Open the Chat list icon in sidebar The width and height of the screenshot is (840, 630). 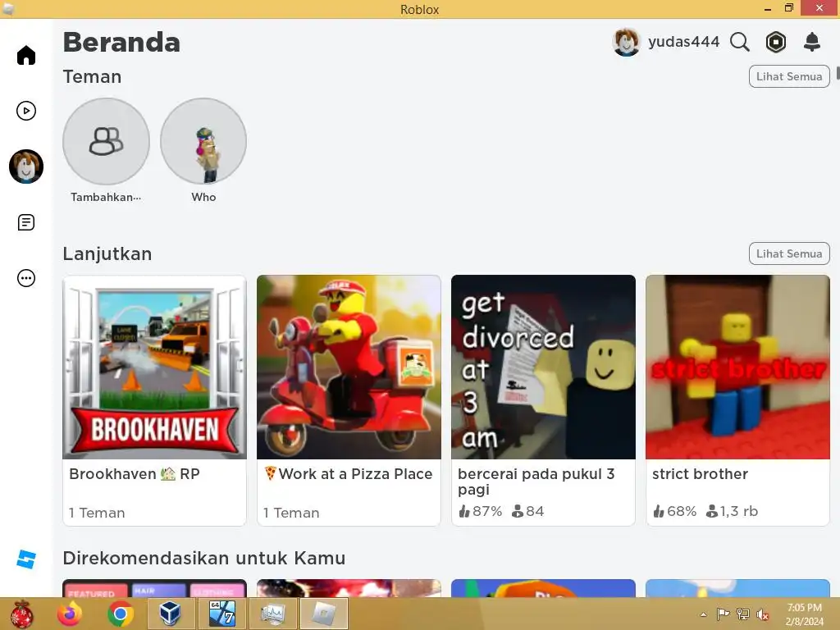pyautogui.click(x=25, y=222)
